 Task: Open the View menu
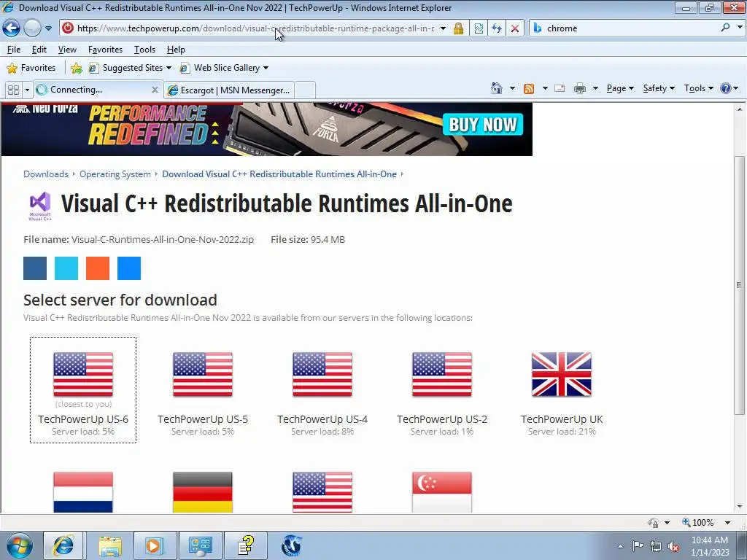coord(67,50)
